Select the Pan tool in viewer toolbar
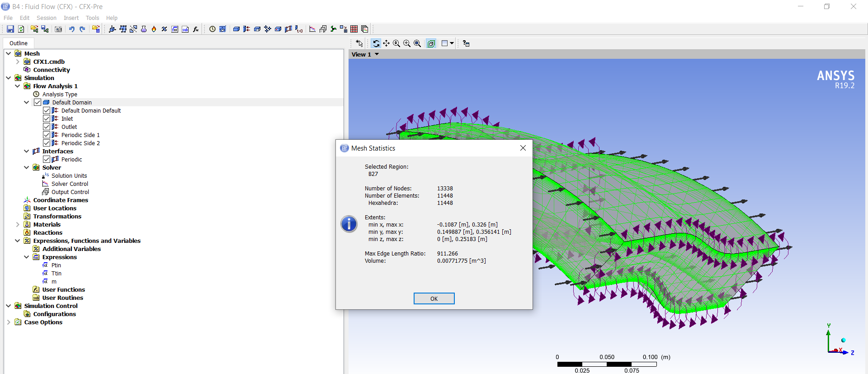Image resolution: width=868 pixels, height=374 pixels. pyautogui.click(x=386, y=43)
